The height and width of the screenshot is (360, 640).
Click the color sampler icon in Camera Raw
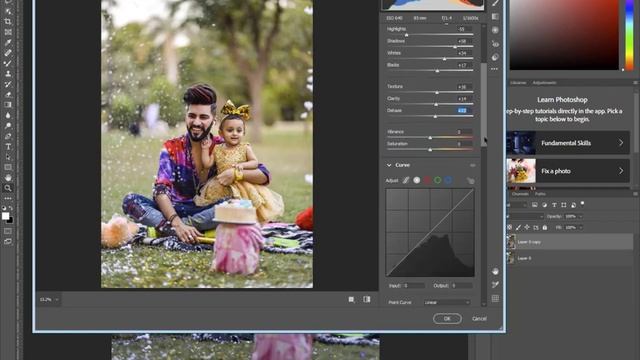496,284
